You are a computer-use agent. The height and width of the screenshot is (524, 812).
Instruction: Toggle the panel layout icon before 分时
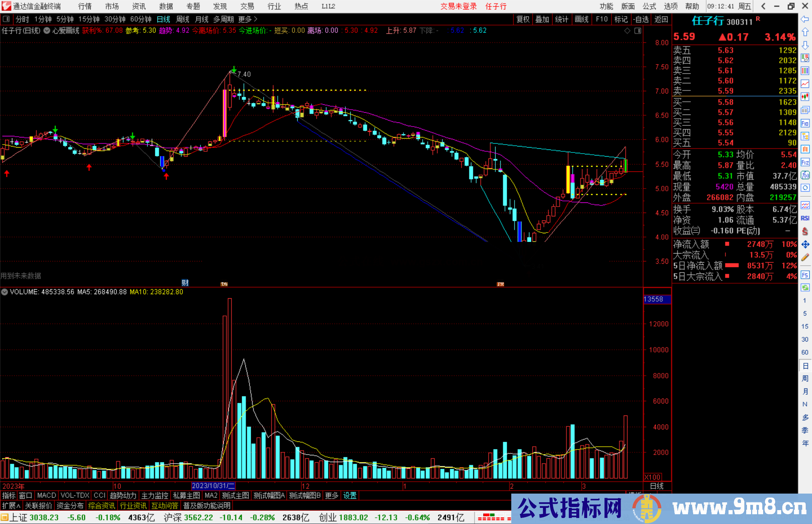pyautogui.click(x=6, y=19)
